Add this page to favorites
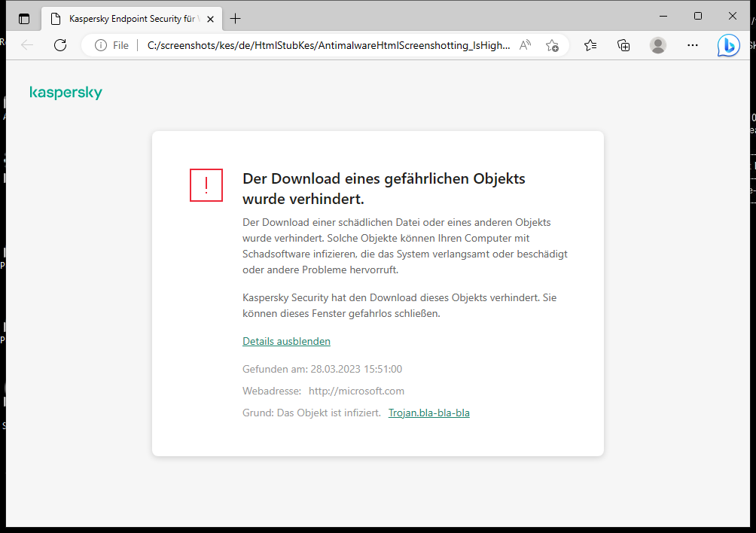 (x=552, y=45)
